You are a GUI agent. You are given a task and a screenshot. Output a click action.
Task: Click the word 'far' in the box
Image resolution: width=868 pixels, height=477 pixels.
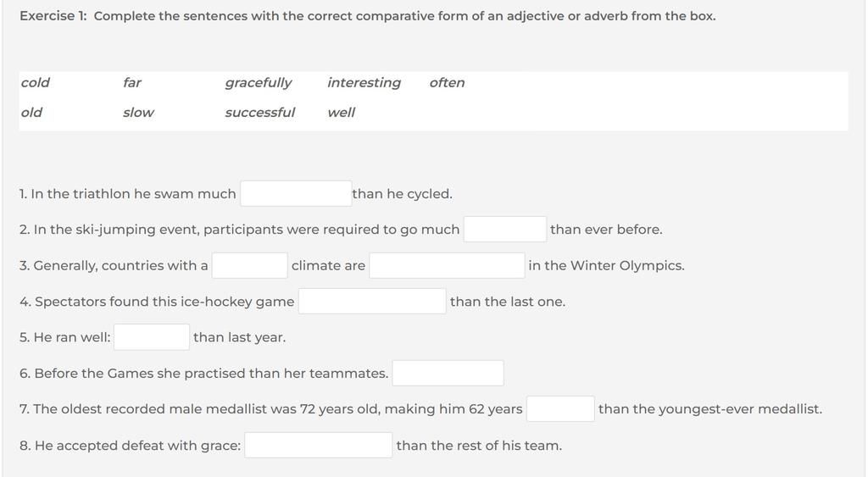click(x=131, y=82)
